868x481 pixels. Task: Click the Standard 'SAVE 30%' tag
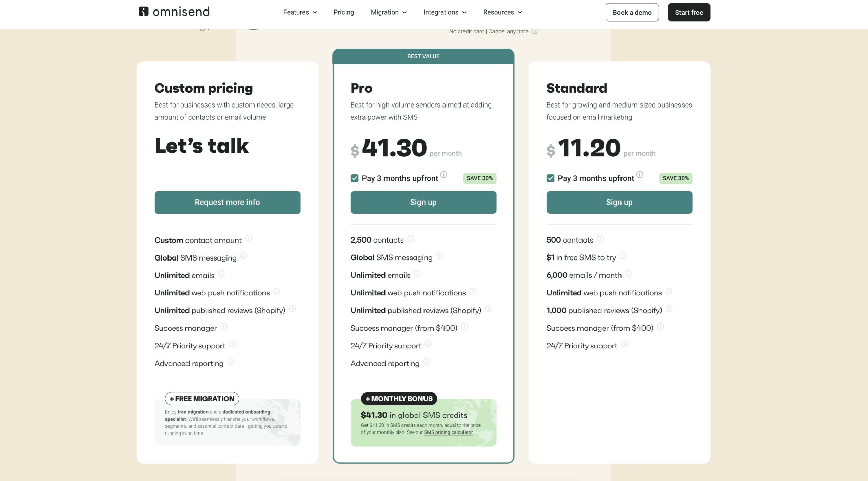coord(676,178)
